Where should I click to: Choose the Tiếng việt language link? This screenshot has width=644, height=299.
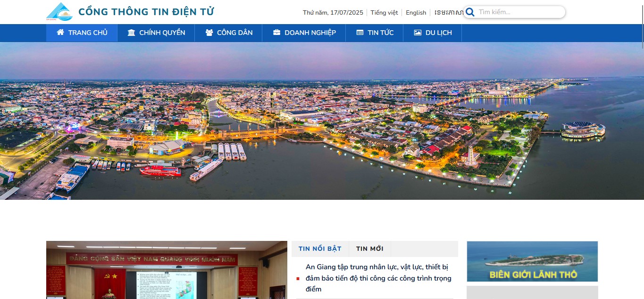coord(384,13)
